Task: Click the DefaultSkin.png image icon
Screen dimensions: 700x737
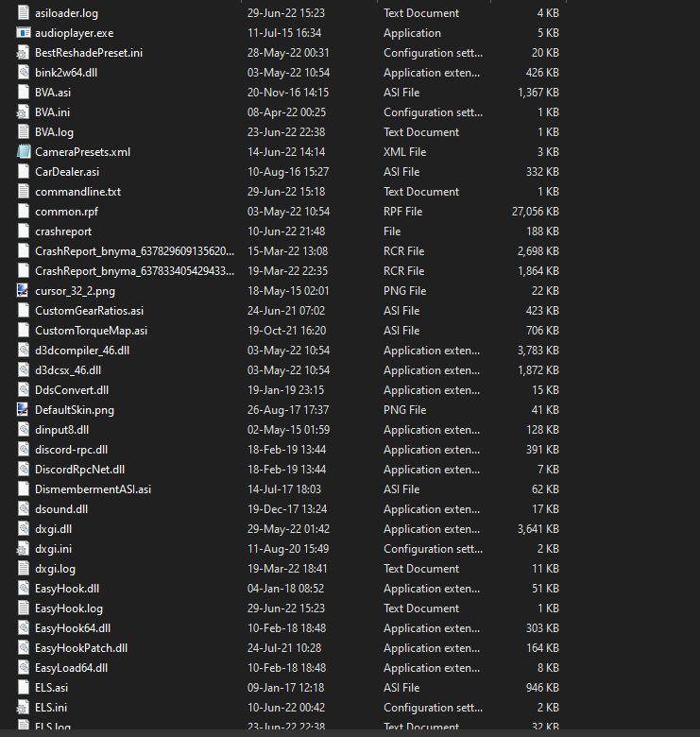Action: coord(23,410)
